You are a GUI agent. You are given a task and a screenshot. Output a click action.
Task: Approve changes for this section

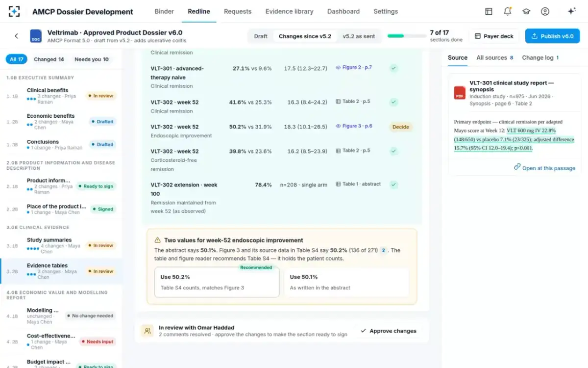coord(388,331)
